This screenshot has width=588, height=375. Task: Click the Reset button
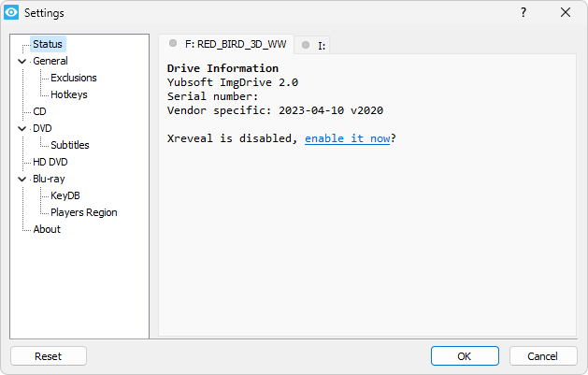49,356
